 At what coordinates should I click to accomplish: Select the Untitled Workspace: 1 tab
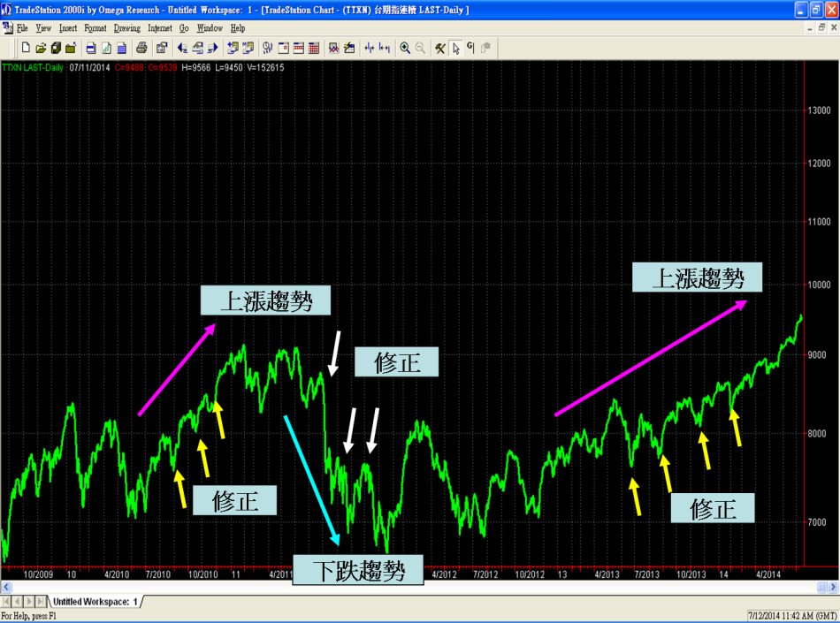(x=95, y=602)
